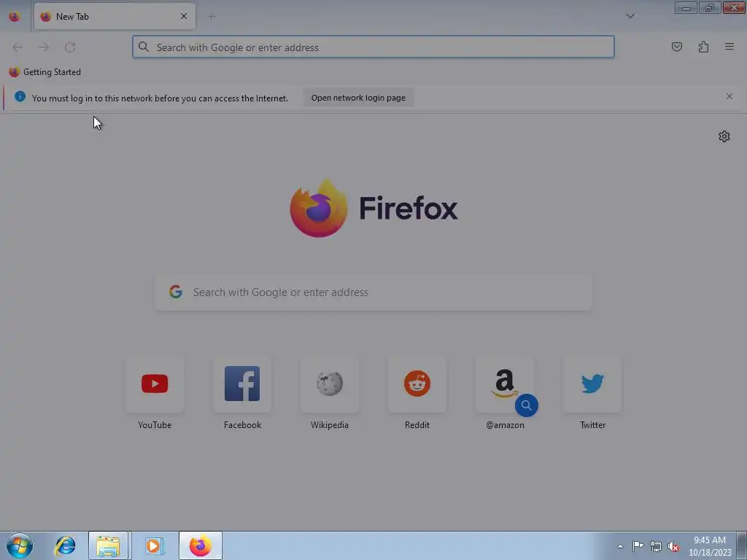Go back with the back arrow
The height and width of the screenshot is (560, 747).
18,47
